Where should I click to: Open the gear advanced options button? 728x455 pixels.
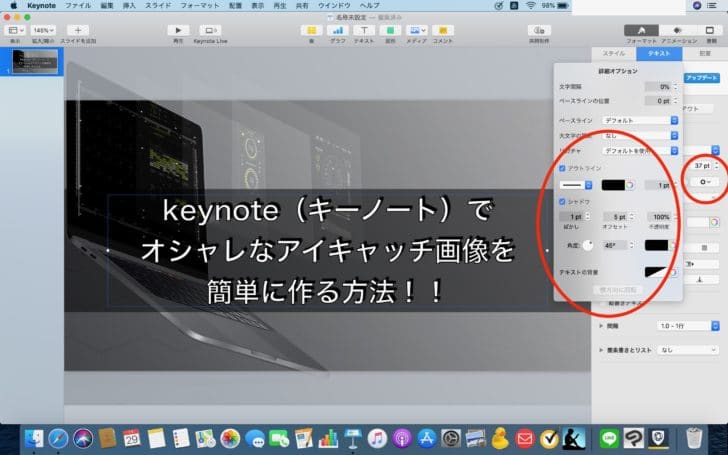pyautogui.click(x=705, y=182)
